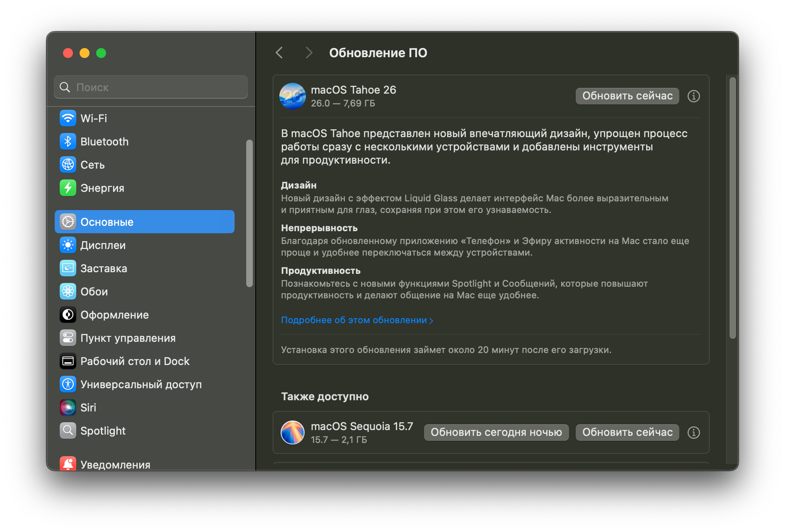Click the Продуктивность heading

321,271
